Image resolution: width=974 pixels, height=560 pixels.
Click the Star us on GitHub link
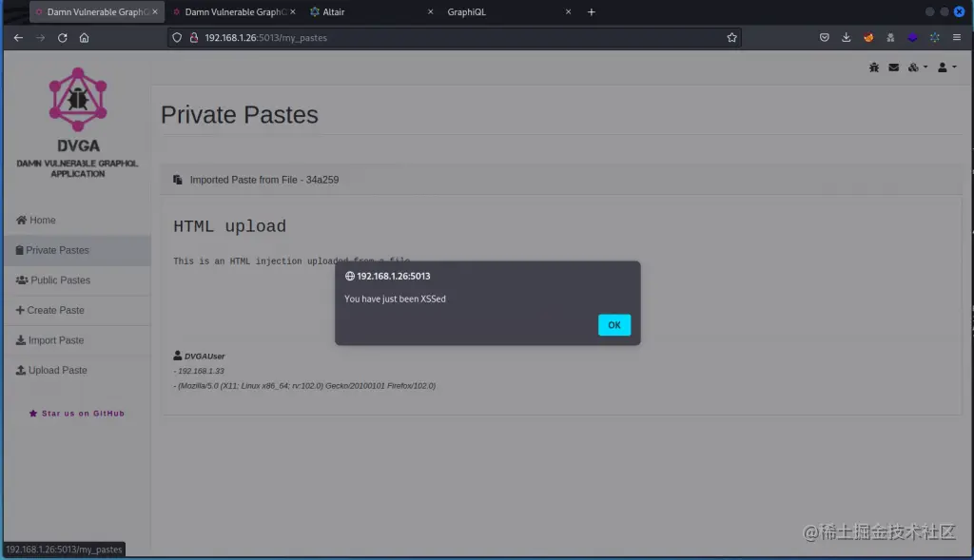pyautogui.click(x=77, y=414)
